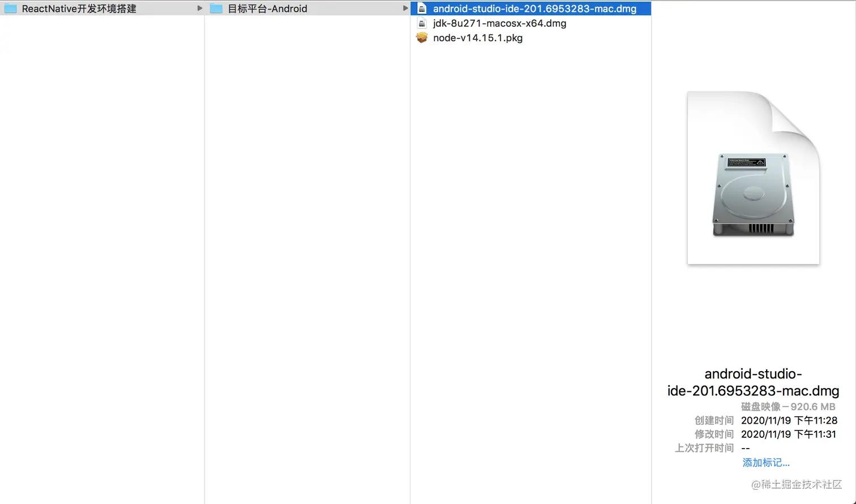Expand arrow beside ReactNative开发环境搭建 folder
This screenshot has width=856, height=504.
(199, 8)
